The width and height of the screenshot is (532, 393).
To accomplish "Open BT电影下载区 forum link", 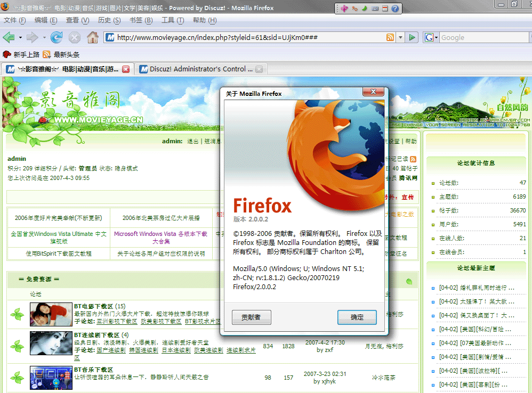I will pos(93,306).
